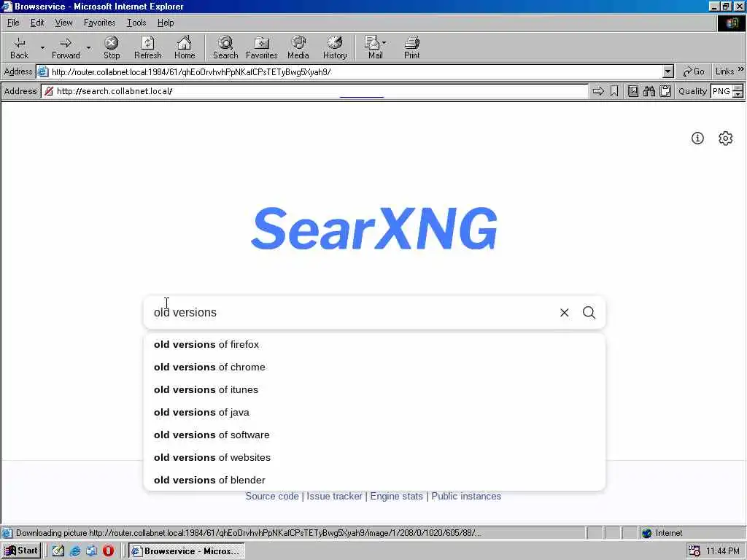Open the Help menu
The height and width of the screenshot is (560, 747).
click(x=166, y=23)
